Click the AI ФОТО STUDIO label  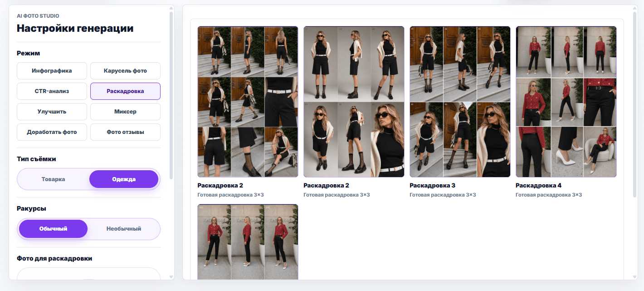click(x=38, y=16)
